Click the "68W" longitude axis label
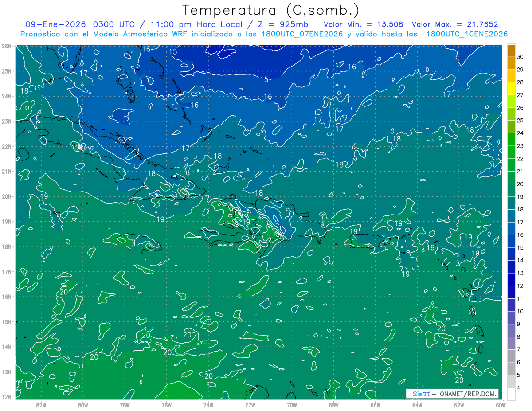This screenshot has height=411, width=532. 334,405
